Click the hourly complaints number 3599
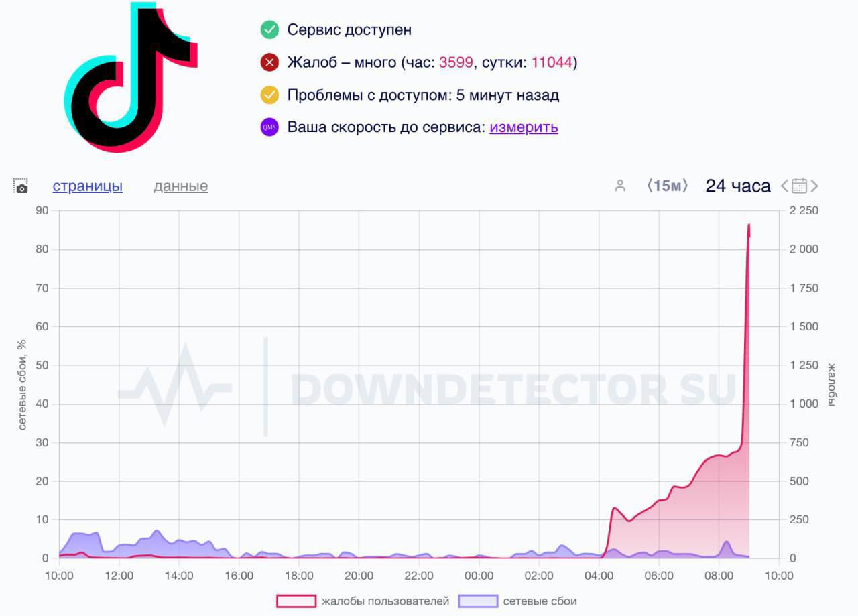858x616 pixels. [x=456, y=63]
